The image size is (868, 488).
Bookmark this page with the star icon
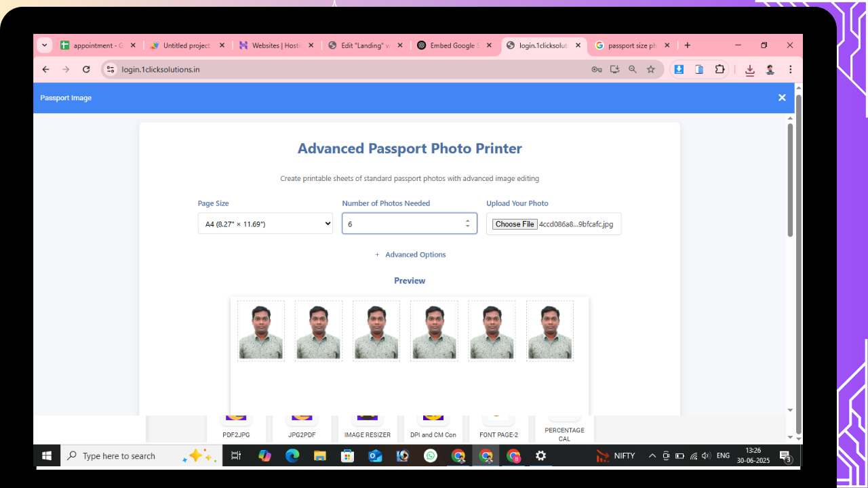[x=651, y=69]
